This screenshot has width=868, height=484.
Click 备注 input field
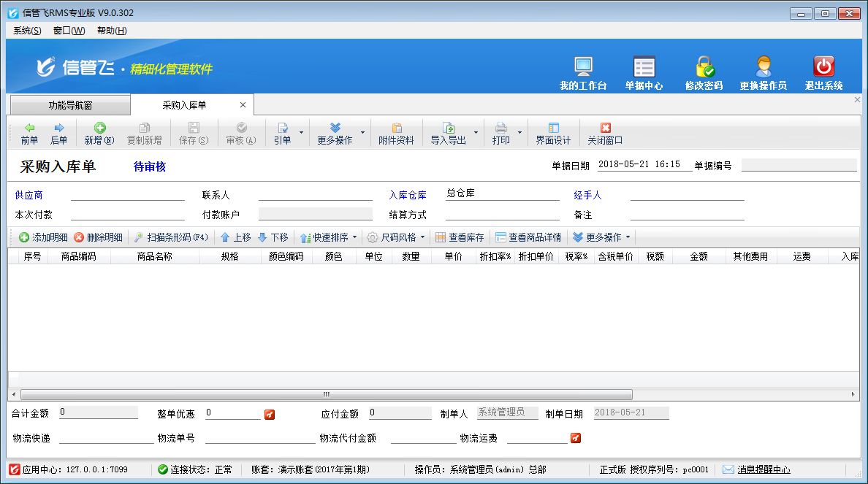coord(688,214)
